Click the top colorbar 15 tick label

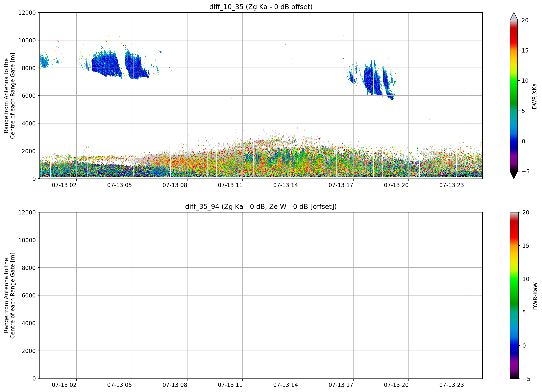(525, 51)
